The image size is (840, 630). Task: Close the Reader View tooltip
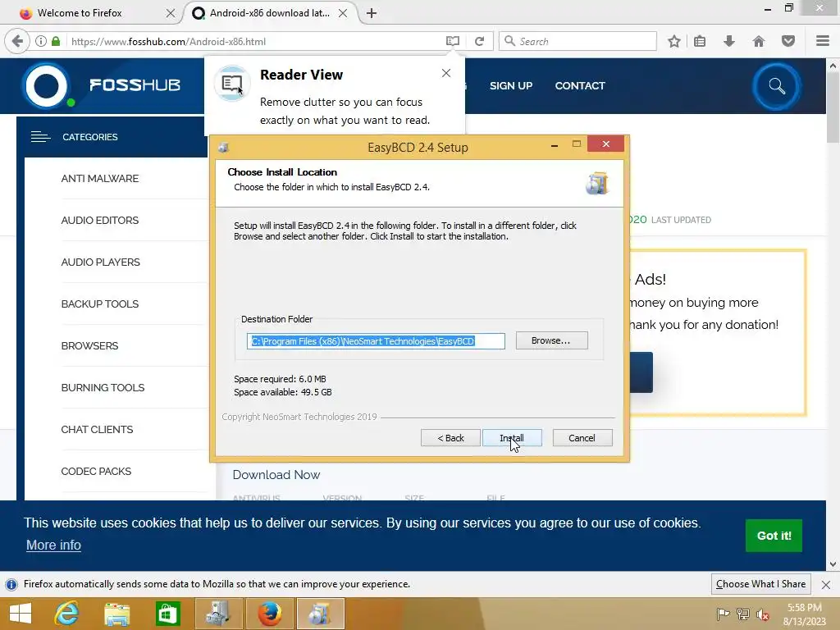(x=446, y=73)
